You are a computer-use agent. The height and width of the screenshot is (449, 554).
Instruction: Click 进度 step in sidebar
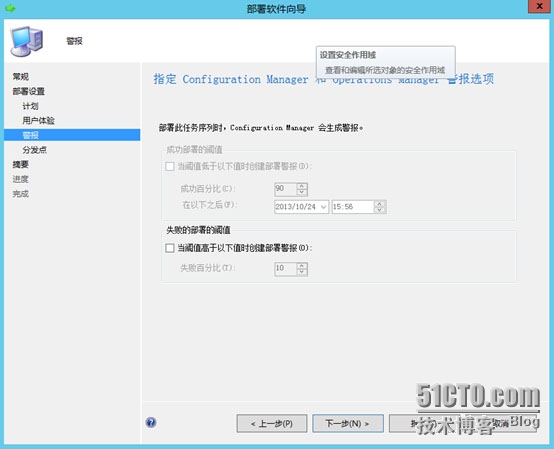point(20,179)
